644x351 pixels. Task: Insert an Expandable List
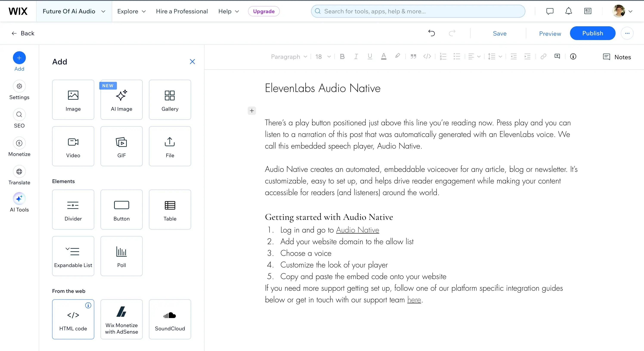pyautogui.click(x=73, y=256)
